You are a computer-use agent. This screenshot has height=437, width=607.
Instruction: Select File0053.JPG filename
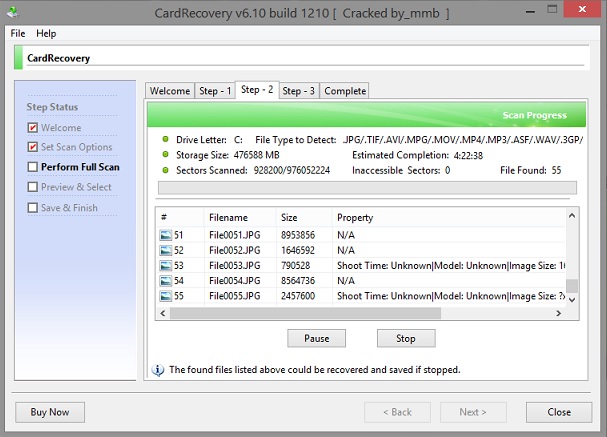coord(235,266)
